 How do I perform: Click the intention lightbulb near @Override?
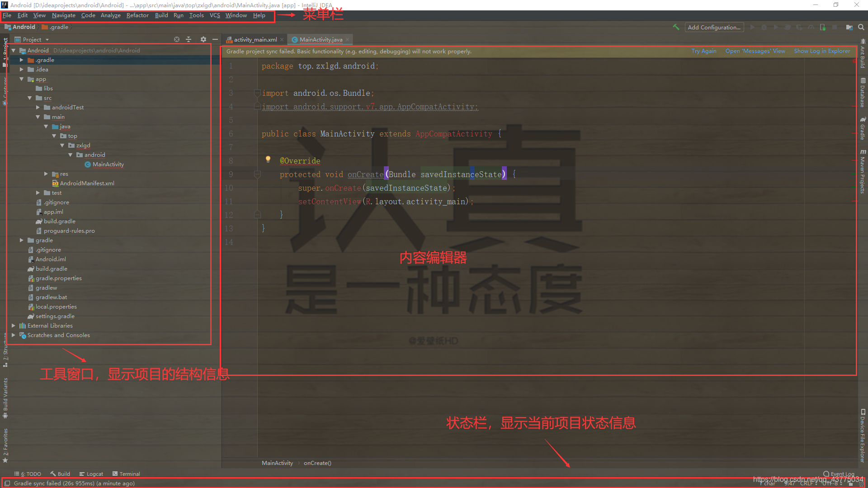click(268, 159)
